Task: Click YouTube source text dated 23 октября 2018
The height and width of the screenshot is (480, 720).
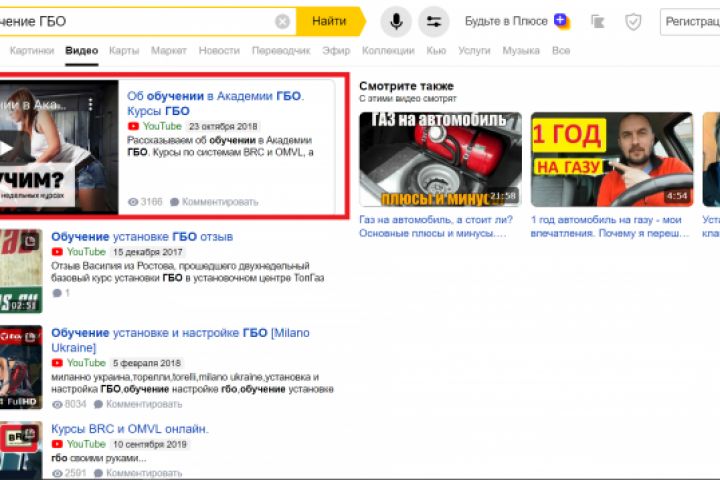Action: point(162,126)
